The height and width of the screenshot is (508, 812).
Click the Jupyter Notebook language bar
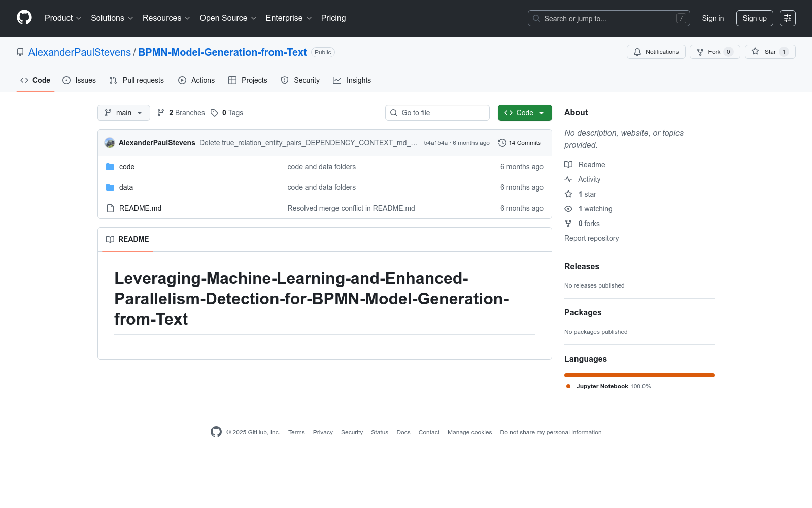[x=639, y=375]
